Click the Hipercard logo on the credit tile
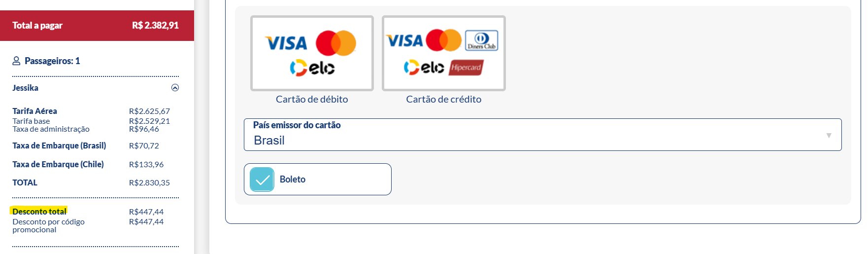The image size is (868, 254). click(x=466, y=68)
